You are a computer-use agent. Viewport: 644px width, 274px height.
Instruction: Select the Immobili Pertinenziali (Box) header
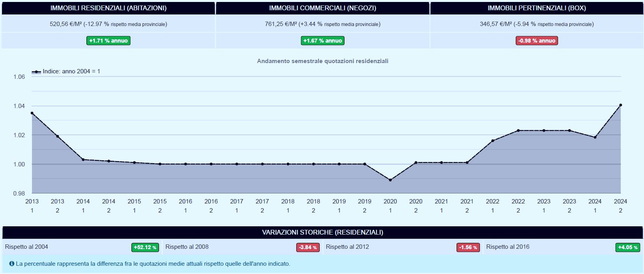537,8
